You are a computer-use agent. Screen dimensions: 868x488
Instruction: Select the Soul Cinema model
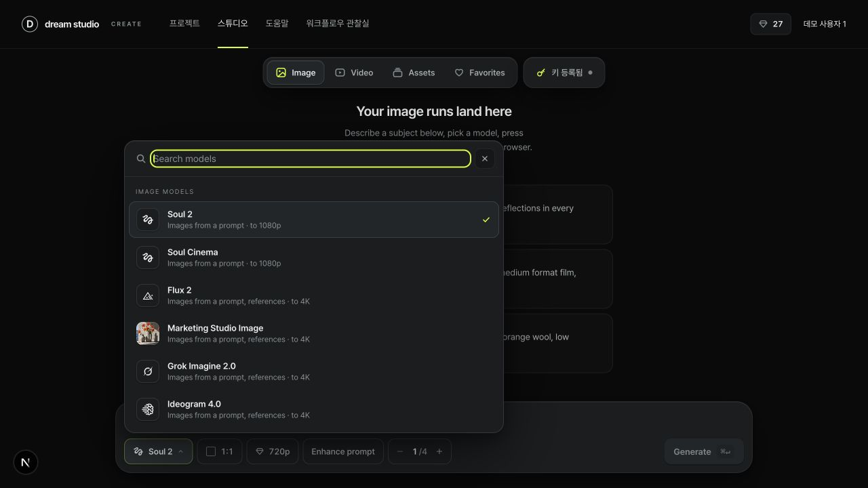tap(314, 258)
